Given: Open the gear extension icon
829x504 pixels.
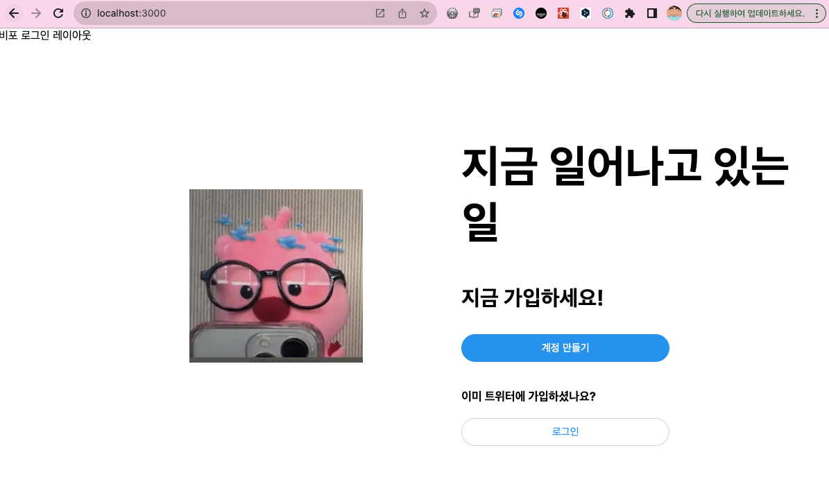Looking at the screenshot, I should click(452, 13).
